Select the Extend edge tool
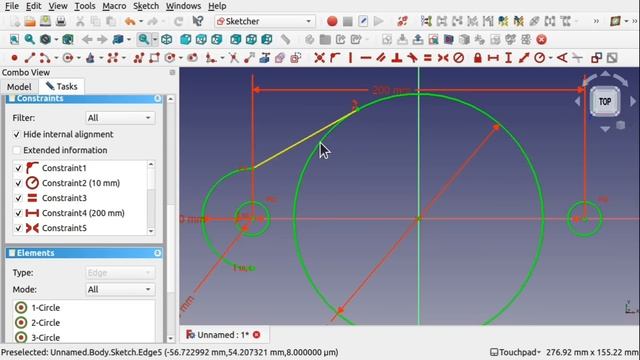The height and width of the screenshot is (360, 640). (x=249, y=58)
